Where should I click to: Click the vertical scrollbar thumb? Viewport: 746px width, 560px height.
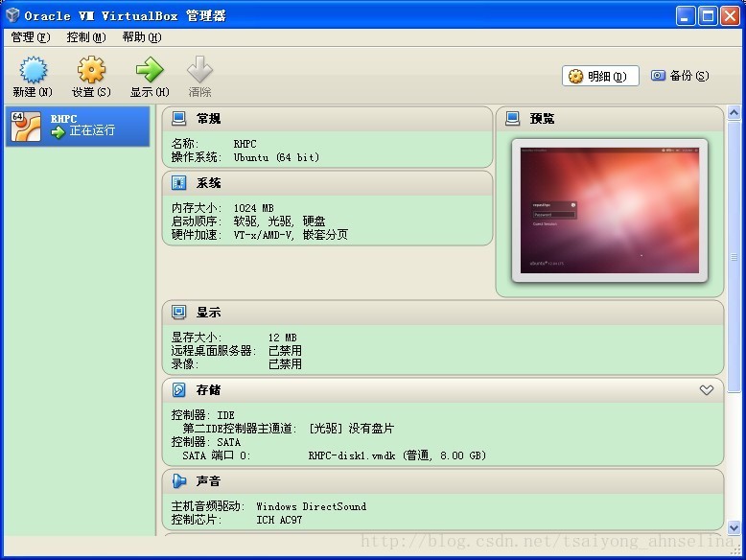click(x=734, y=257)
